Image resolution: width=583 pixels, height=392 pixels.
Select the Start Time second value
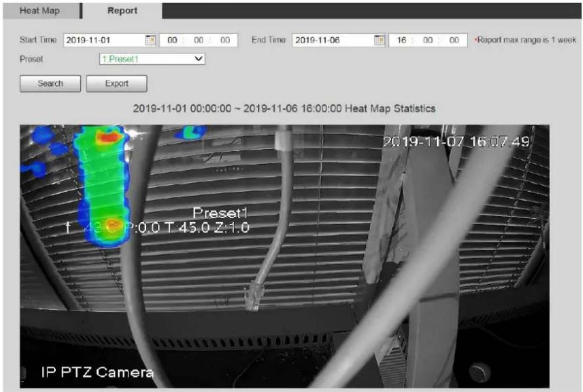pos(225,40)
